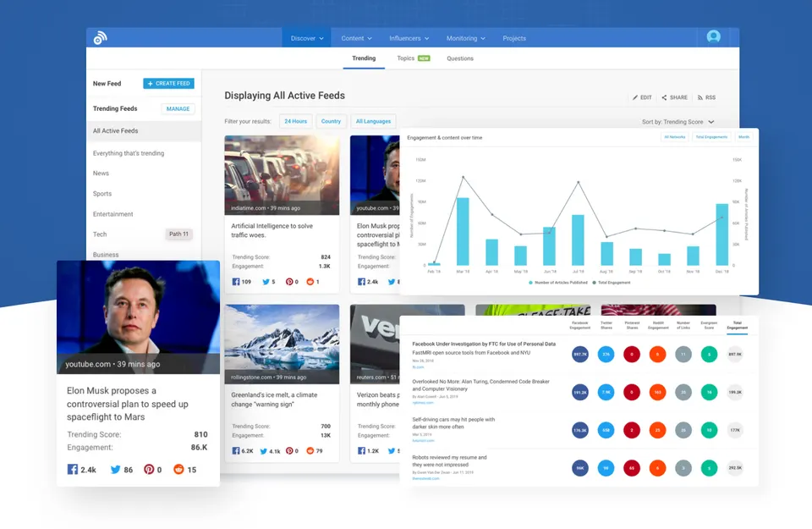This screenshot has width=812, height=529.
Task: Switch to the Questions tab
Action: (x=460, y=58)
